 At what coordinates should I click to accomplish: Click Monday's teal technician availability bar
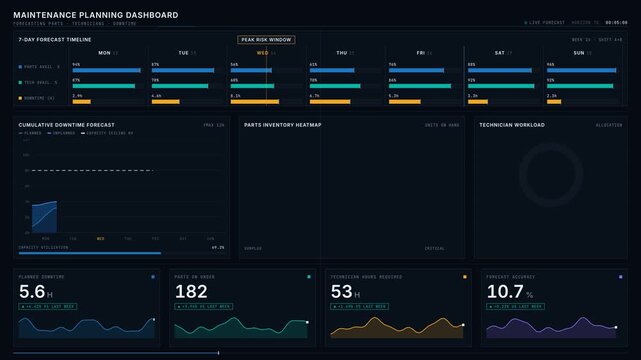104,86
